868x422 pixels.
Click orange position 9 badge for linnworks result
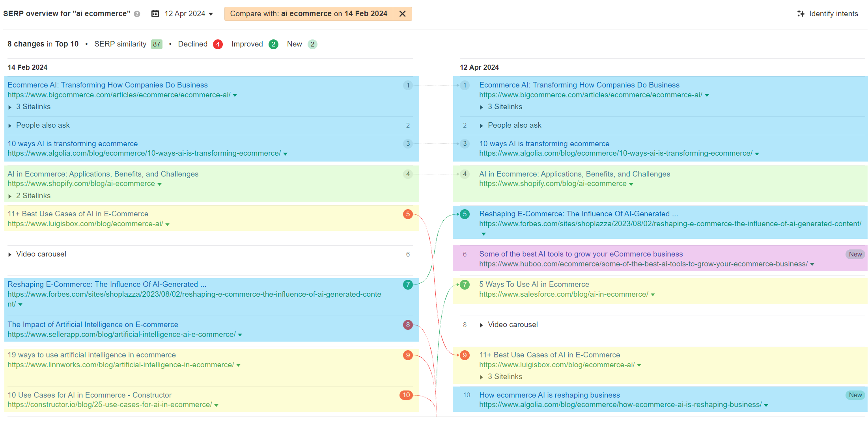coord(408,355)
